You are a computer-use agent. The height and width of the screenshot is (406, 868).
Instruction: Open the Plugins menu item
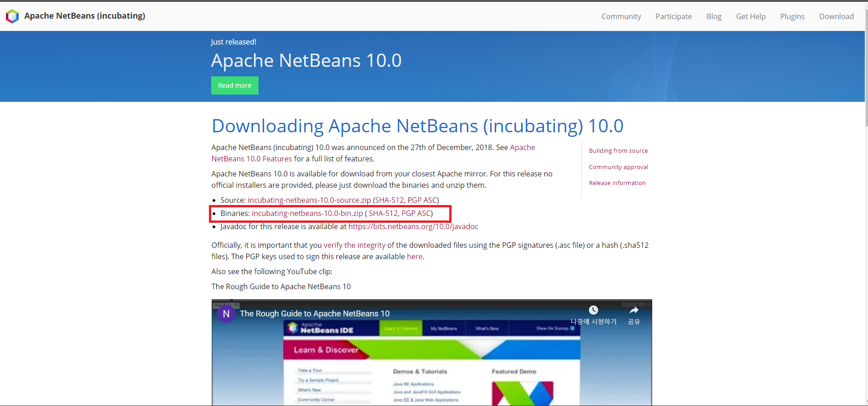[792, 16]
